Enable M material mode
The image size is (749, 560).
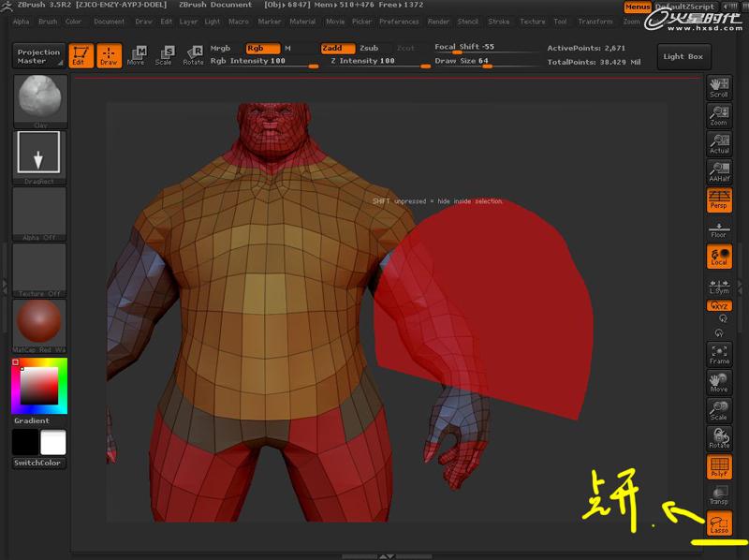288,49
